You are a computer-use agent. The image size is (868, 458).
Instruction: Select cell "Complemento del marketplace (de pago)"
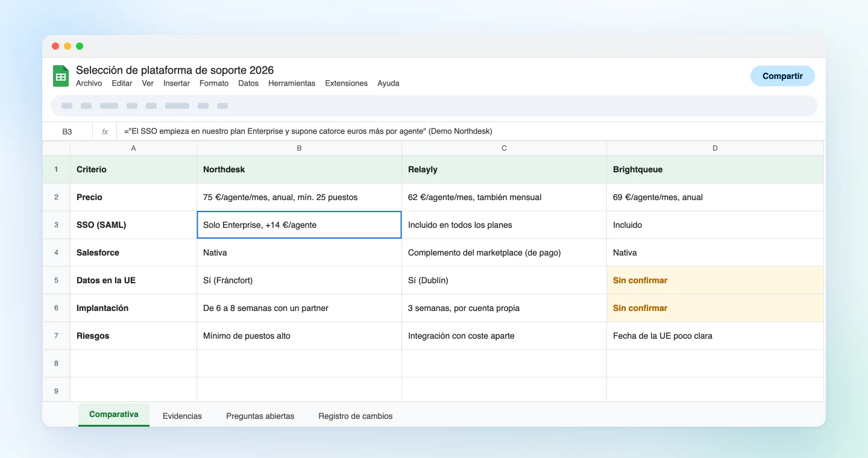tap(505, 253)
